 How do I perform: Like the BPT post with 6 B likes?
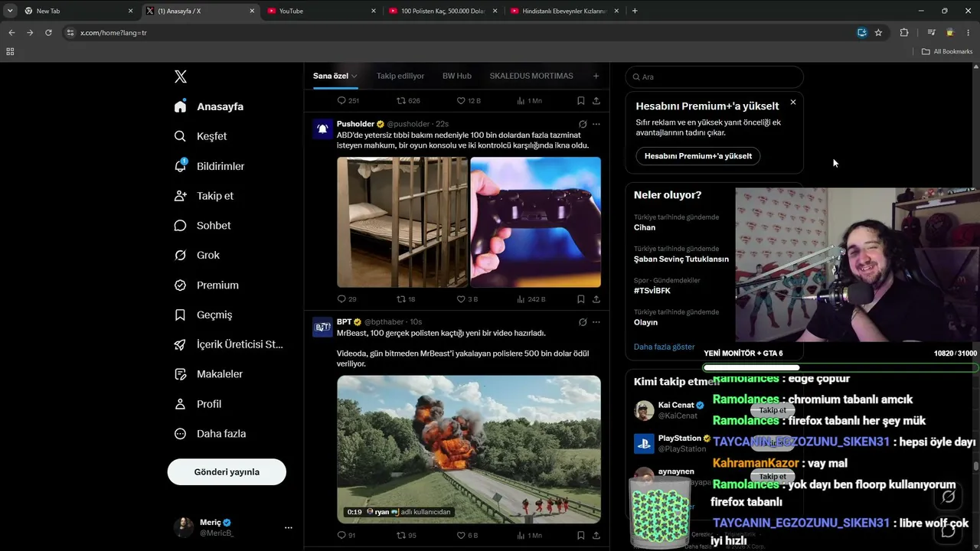coord(467,536)
